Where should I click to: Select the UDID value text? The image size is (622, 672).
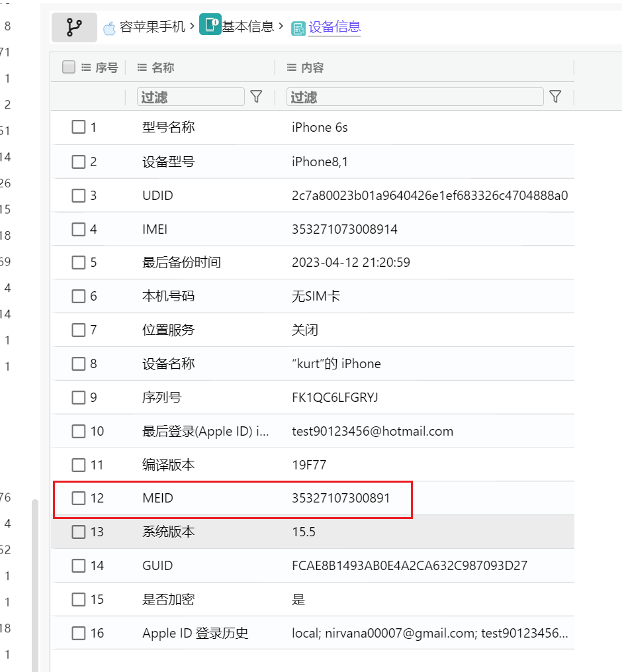tap(429, 195)
